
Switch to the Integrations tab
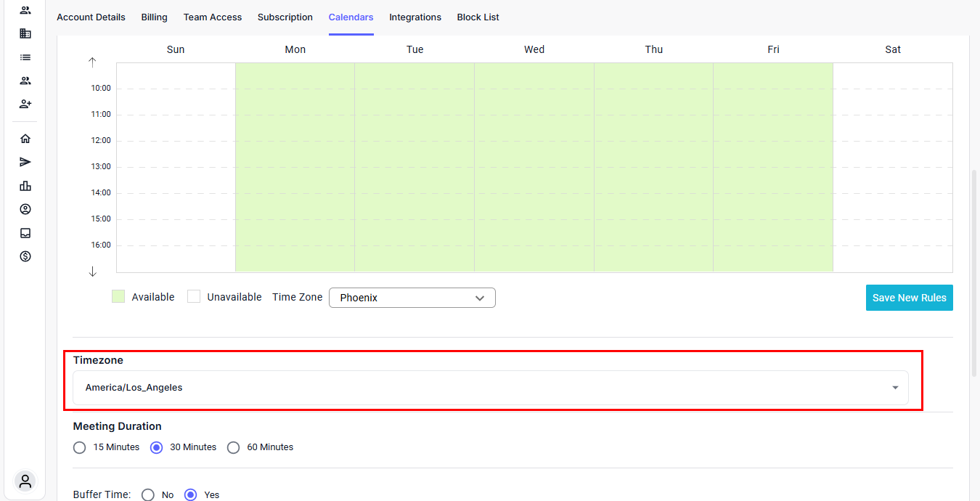pyautogui.click(x=415, y=17)
